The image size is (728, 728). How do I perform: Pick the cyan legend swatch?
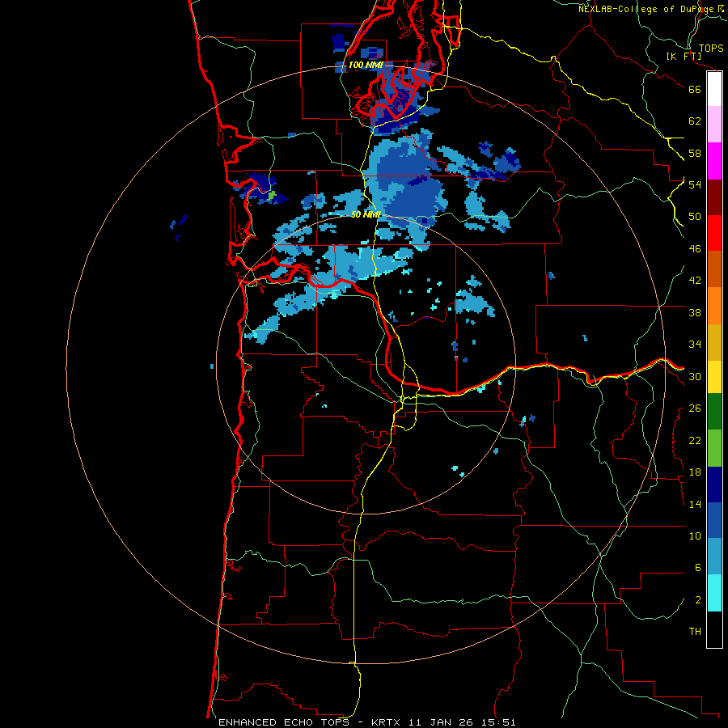point(714,593)
